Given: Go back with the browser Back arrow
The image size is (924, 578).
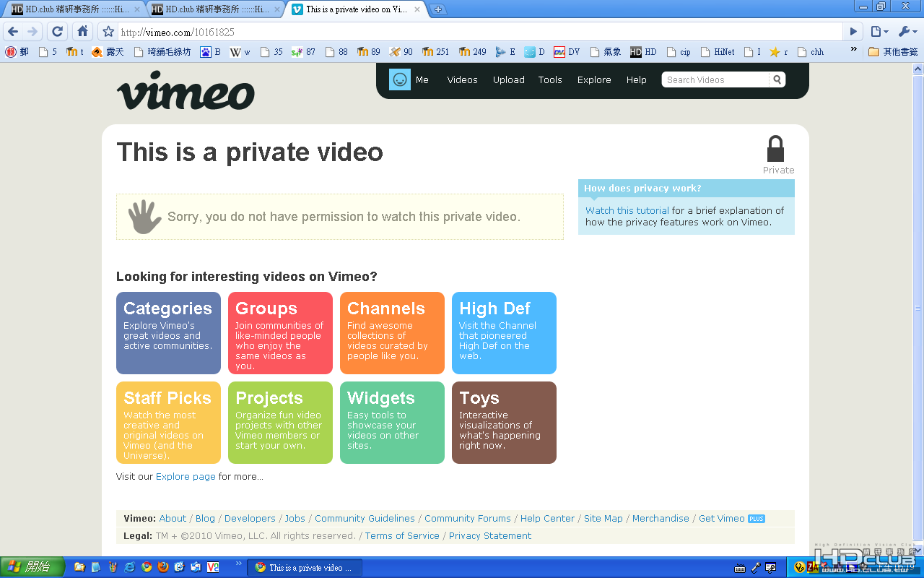Looking at the screenshot, I should pyautogui.click(x=12, y=32).
